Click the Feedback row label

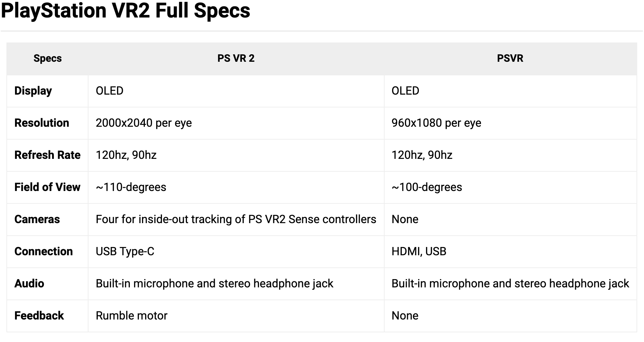tap(39, 316)
